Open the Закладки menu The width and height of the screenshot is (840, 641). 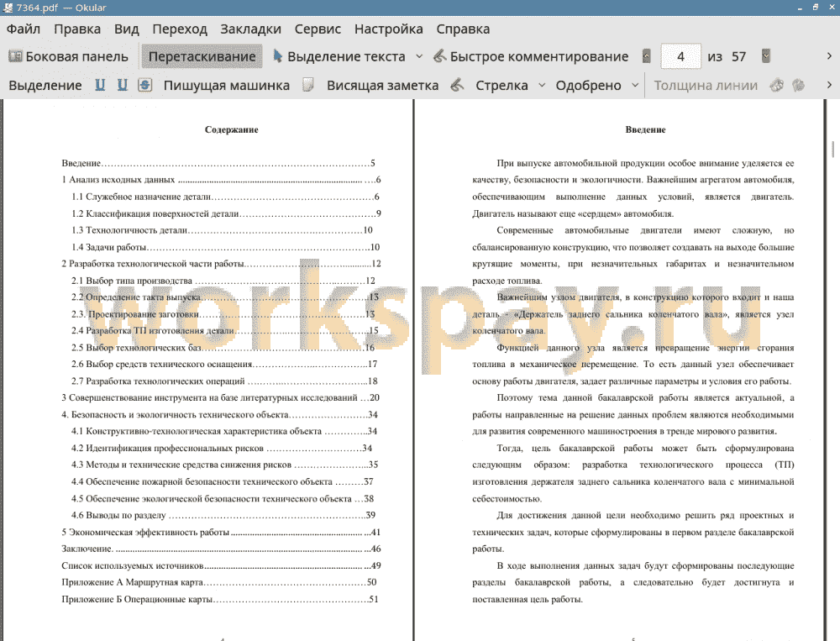click(250, 29)
